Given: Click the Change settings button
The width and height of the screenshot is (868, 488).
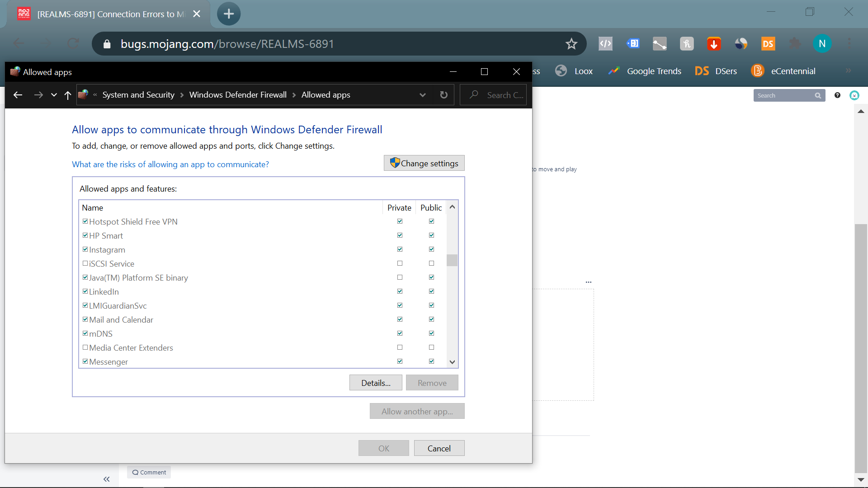Looking at the screenshot, I should 424,163.
